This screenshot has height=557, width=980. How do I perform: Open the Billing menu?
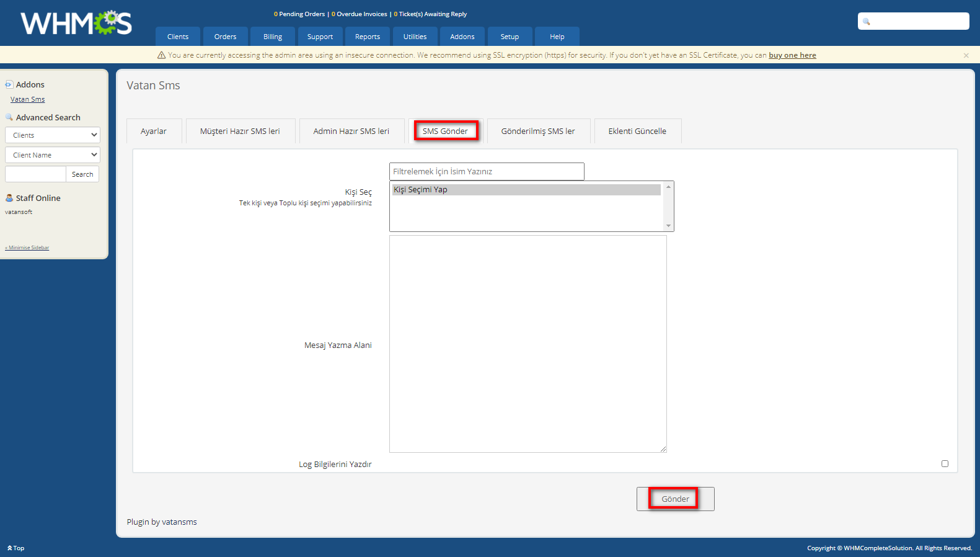tap(273, 37)
